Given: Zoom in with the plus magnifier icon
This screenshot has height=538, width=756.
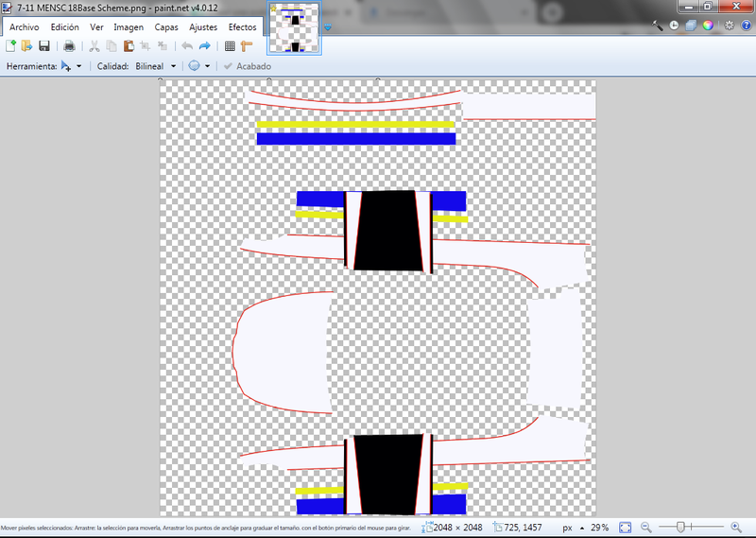Looking at the screenshot, I should tap(736, 528).
